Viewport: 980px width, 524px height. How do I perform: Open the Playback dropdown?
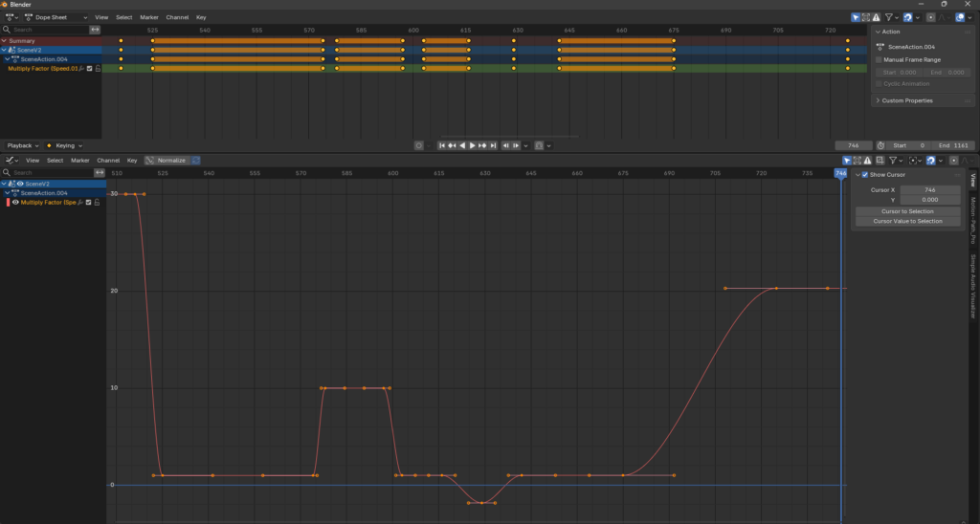pyautogui.click(x=22, y=145)
